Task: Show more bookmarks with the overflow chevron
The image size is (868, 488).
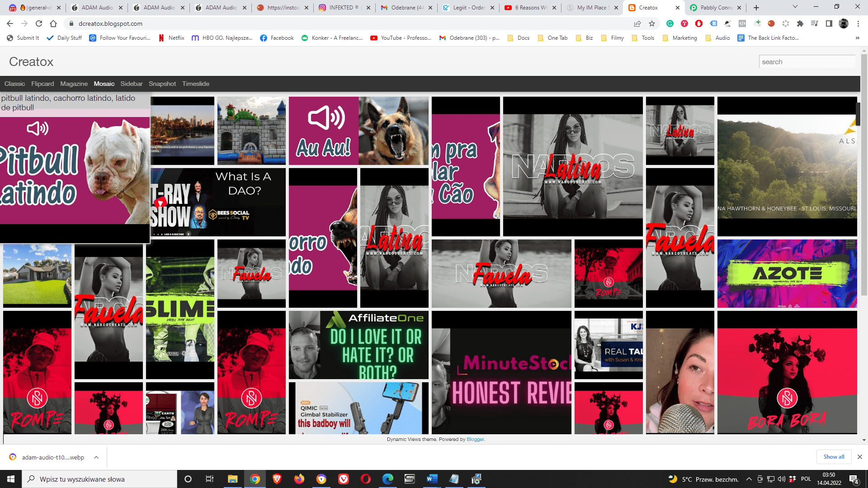Action: [858, 38]
